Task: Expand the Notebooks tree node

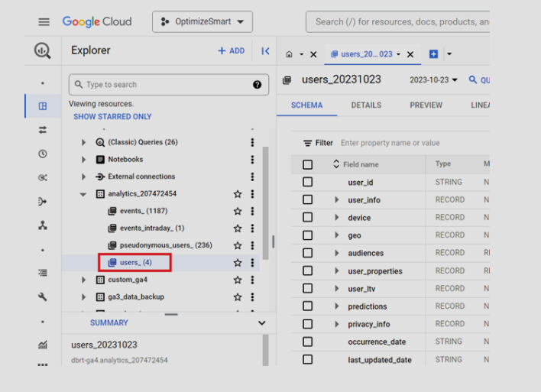Action: [x=83, y=160]
